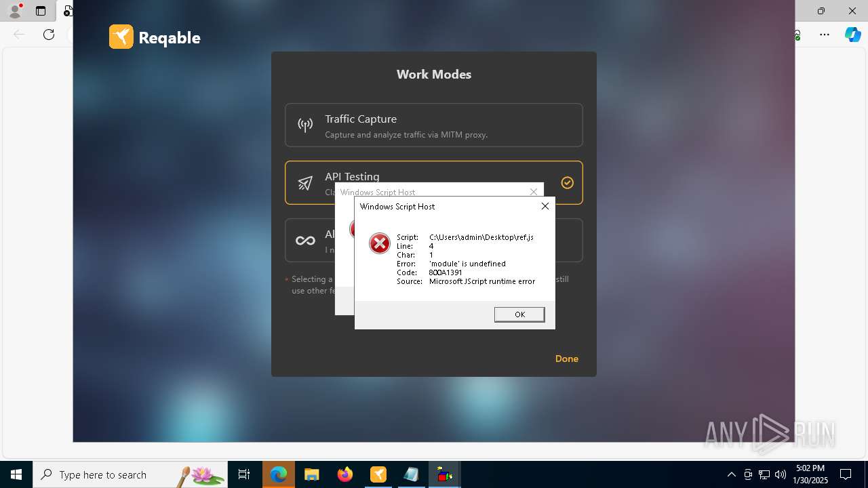Open the Windows Script Host taskbar icon
Image resolution: width=868 pixels, height=488 pixels.
[445, 474]
